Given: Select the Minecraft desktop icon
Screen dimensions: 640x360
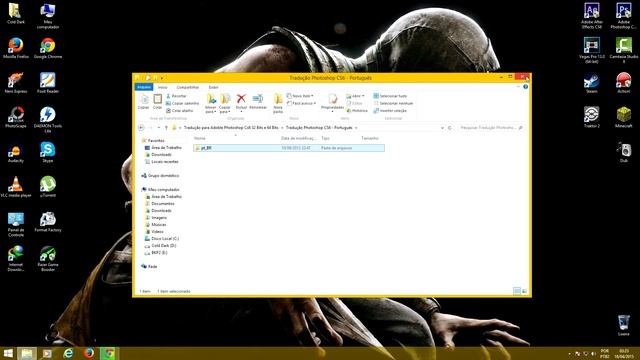Looking at the screenshot, I should (x=624, y=118).
